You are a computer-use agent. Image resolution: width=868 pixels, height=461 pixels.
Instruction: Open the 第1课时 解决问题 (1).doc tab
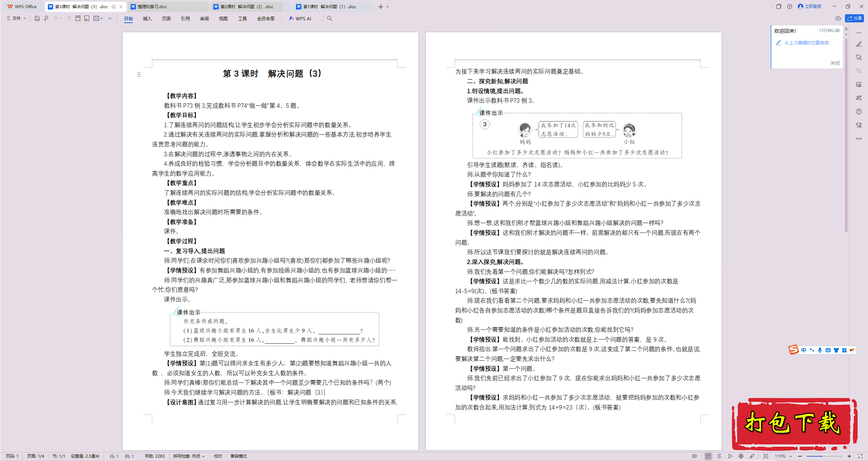334,7
